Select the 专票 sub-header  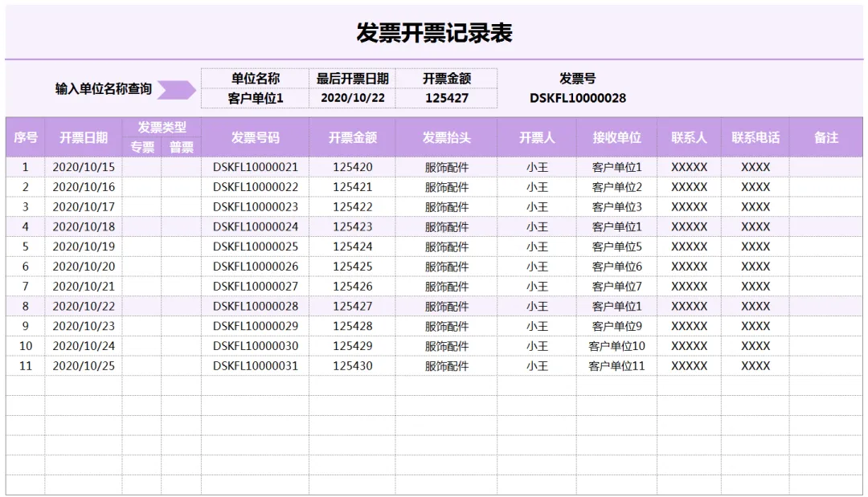coord(142,147)
